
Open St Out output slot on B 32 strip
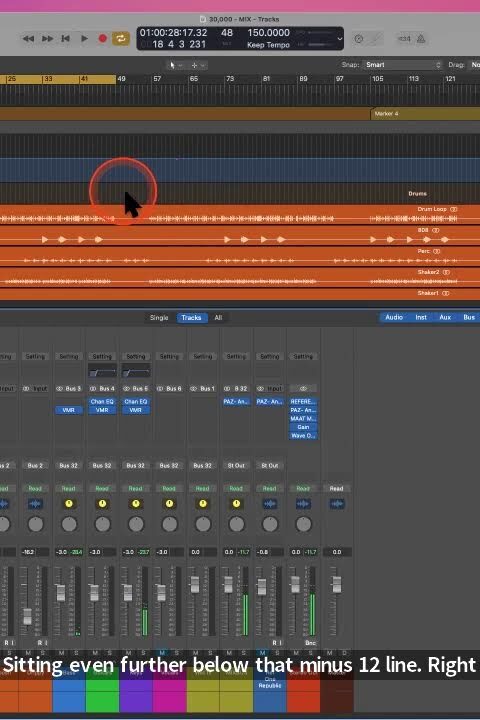(x=236, y=466)
